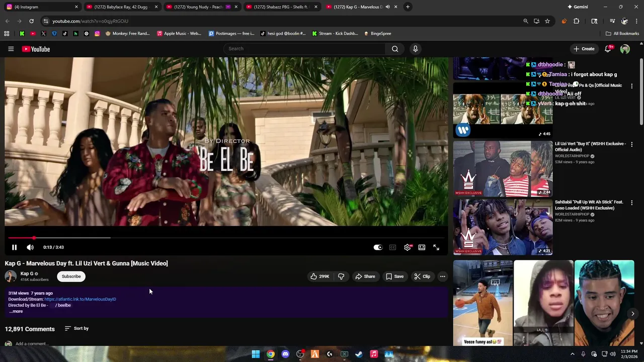Open the Create menu
The image size is (644, 362).
[584, 49]
